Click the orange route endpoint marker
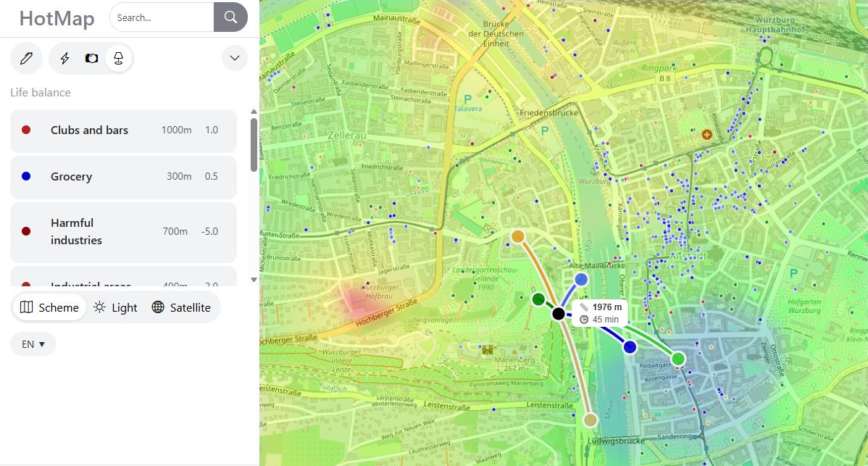868x466 pixels. (517, 236)
